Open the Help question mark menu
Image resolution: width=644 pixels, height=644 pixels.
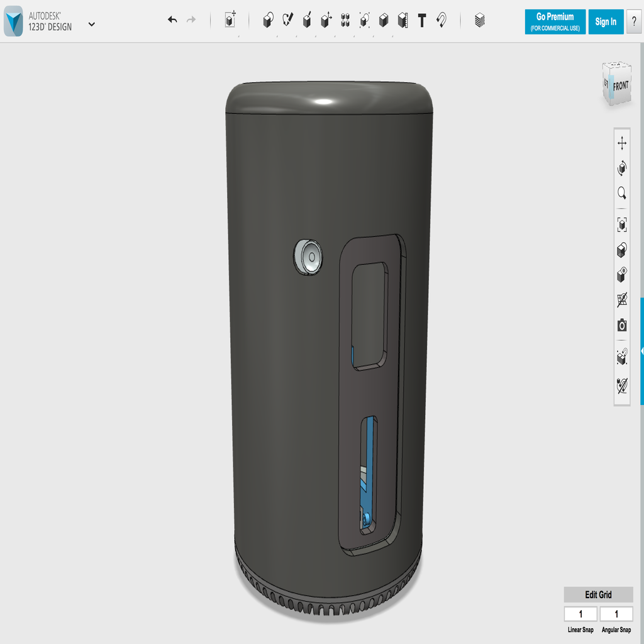(634, 22)
